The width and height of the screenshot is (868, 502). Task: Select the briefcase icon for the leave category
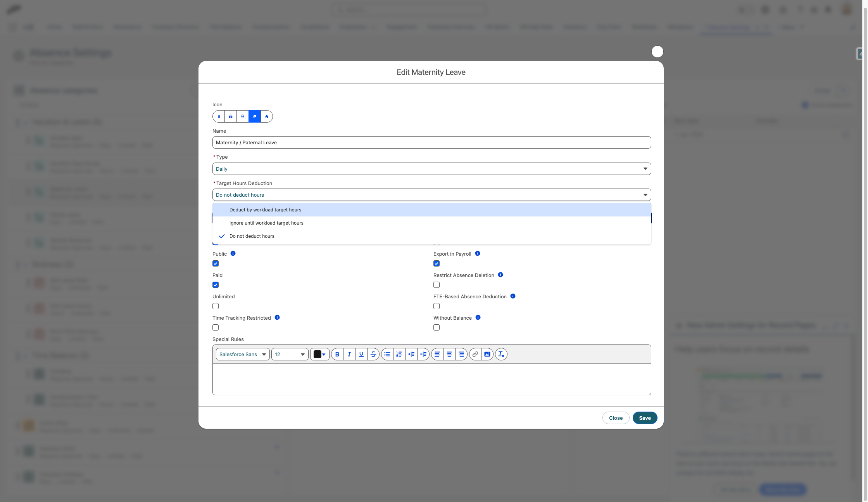(x=231, y=116)
